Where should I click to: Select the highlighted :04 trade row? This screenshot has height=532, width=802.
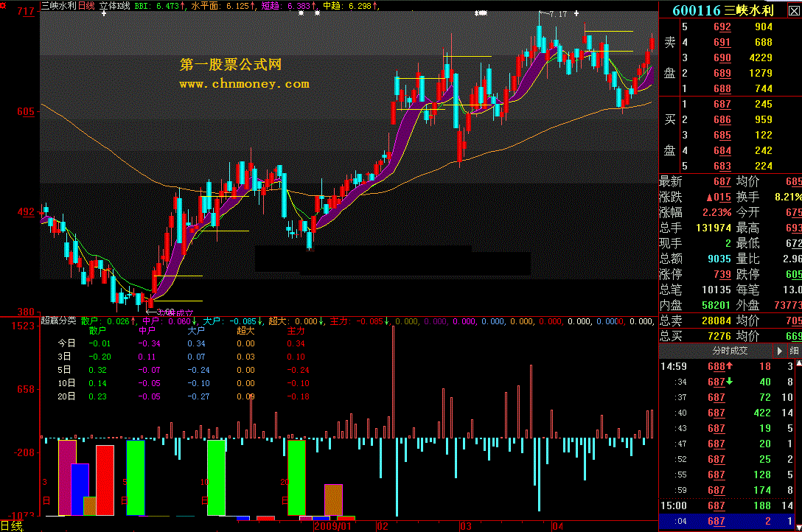(727, 521)
